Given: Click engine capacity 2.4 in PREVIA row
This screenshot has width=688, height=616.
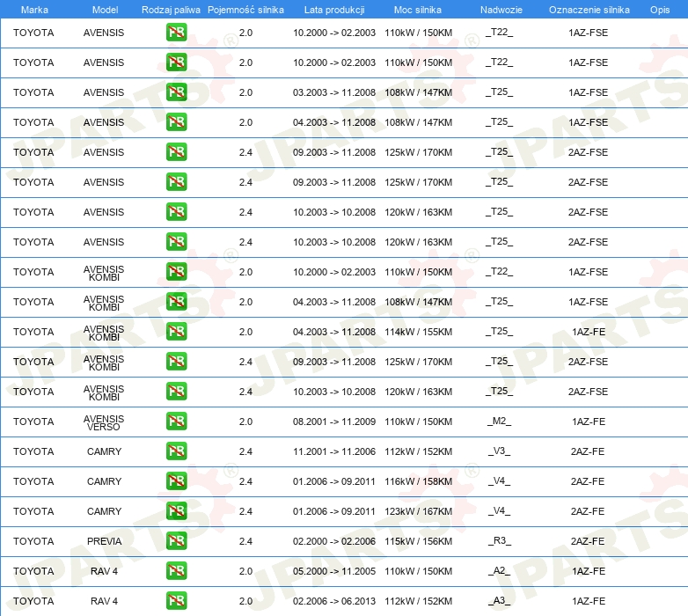Looking at the screenshot, I should [245, 541].
